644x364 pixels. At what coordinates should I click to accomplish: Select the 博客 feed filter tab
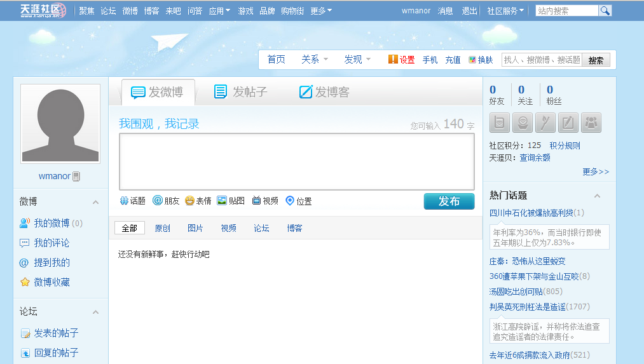tap(294, 228)
